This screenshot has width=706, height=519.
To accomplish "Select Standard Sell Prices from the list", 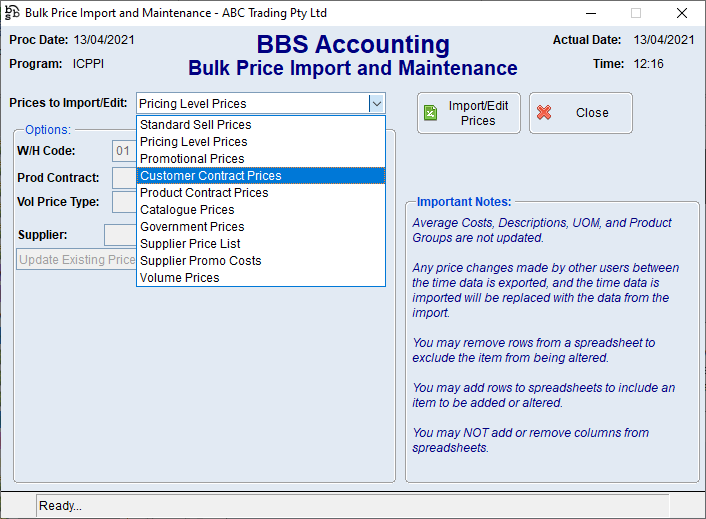I will tap(196, 125).
